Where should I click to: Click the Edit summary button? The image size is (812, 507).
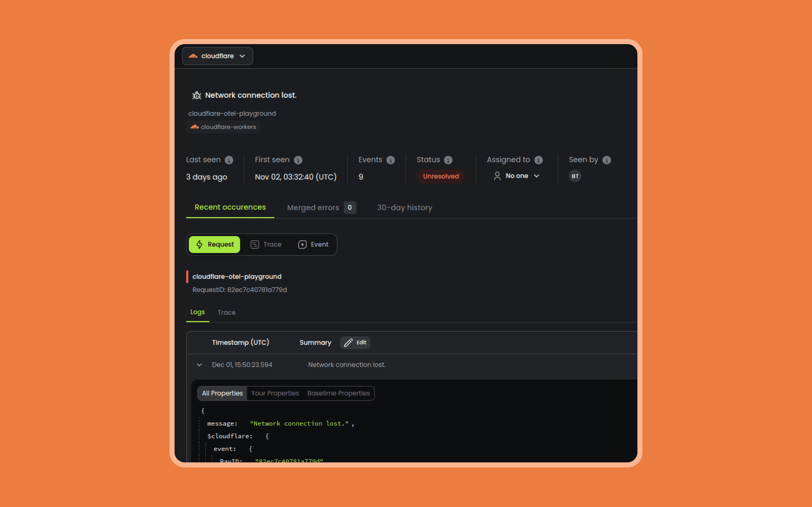(x=355, y=342)
